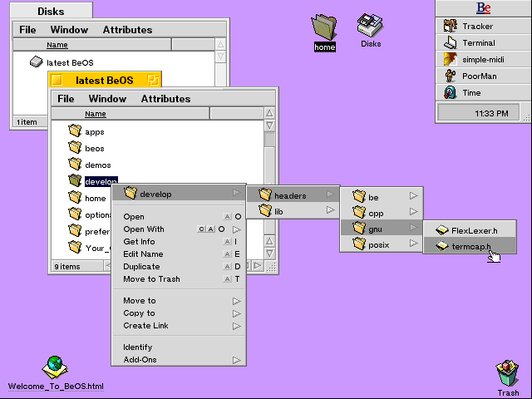
Task: Click the PoorMan icon in the Deskbar
Action: (451, 76)
